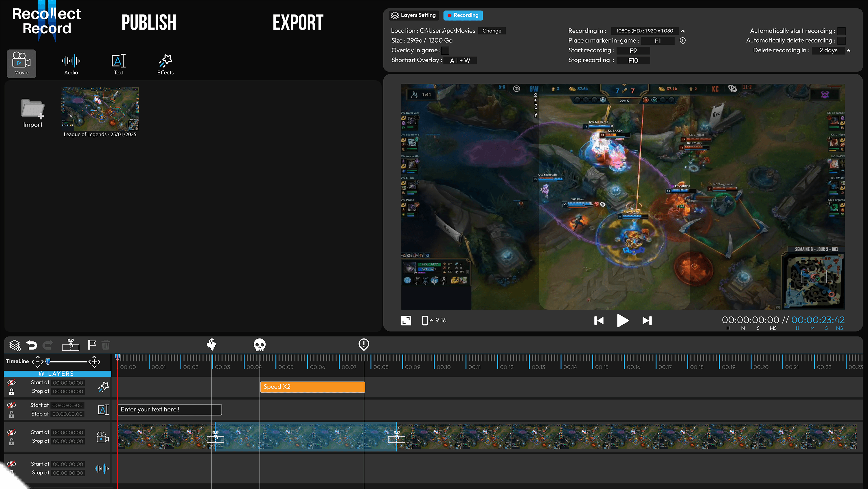
Task: Enable Automatically start recording checkbox
Action: [841, 31]
